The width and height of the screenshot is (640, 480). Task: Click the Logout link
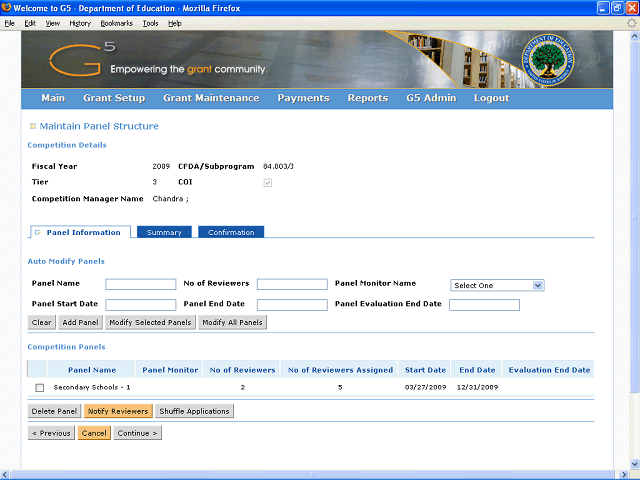[491, 98]
